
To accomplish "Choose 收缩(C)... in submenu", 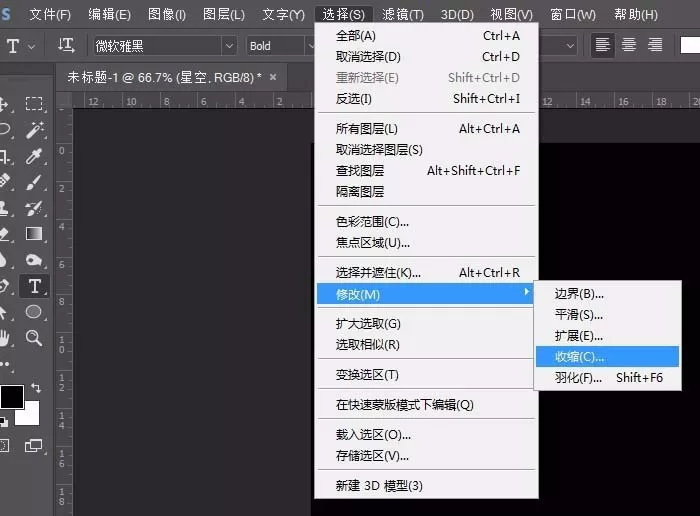I will click(x=608, y=357).
